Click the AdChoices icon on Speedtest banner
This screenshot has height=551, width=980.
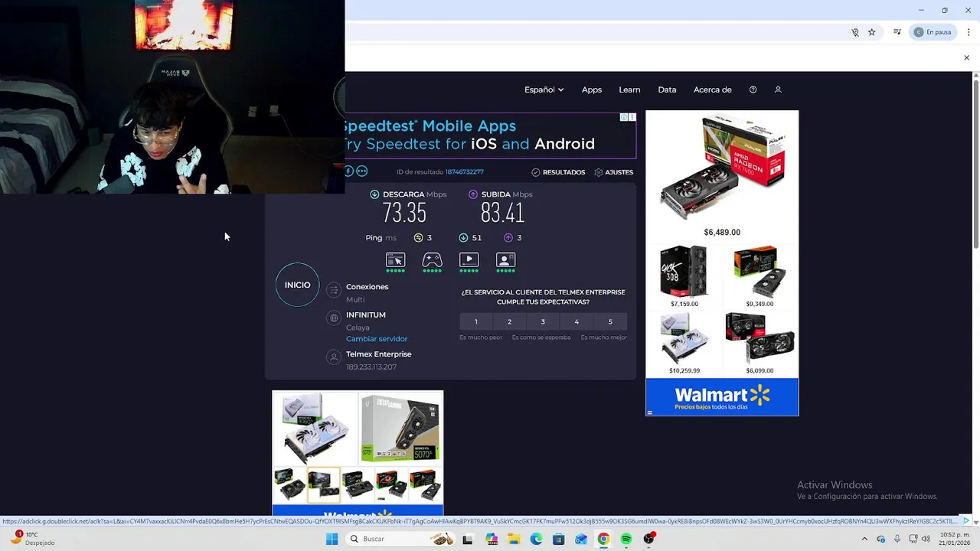624,117
